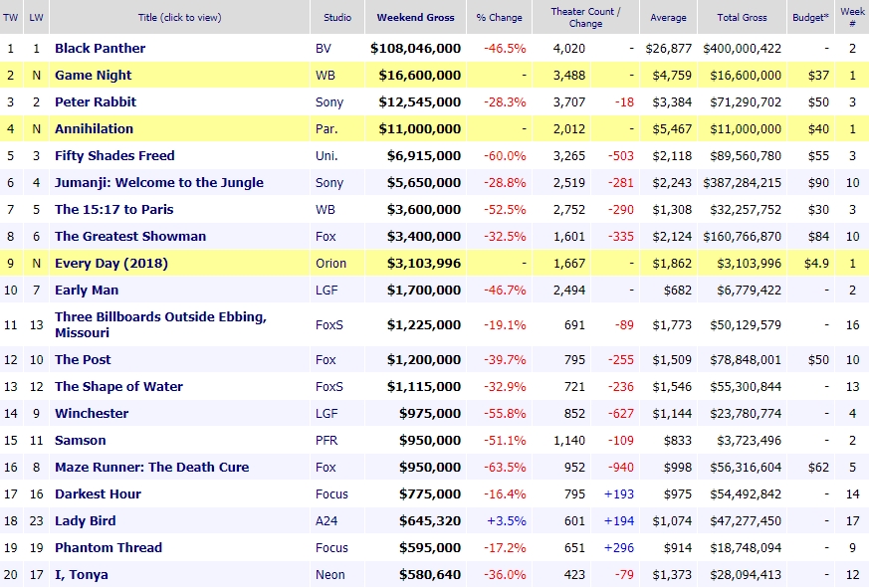Select $3,103,996 weekend gross for Every Day
Image resolution: width=869 pixels, height=588 pixels.
click(424, 264)
